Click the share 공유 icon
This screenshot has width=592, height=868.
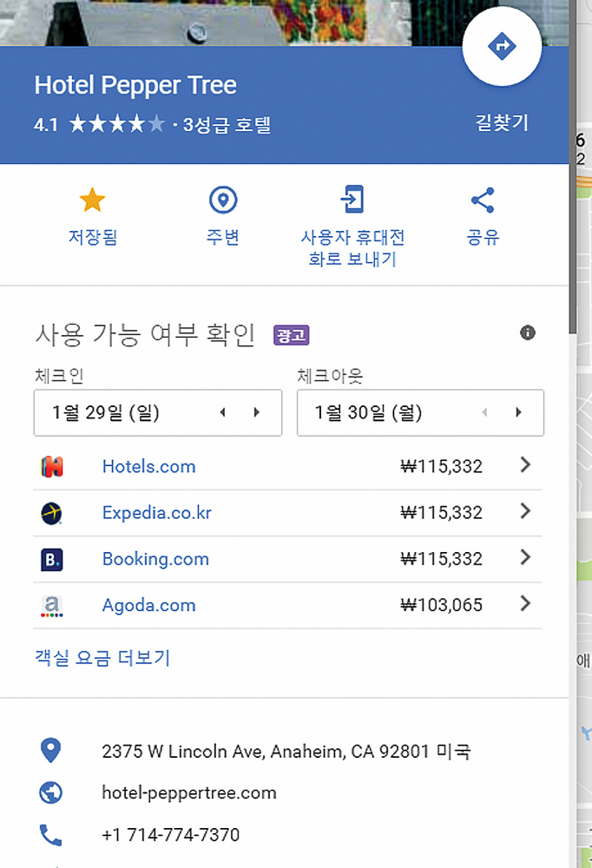coord(483,200)
